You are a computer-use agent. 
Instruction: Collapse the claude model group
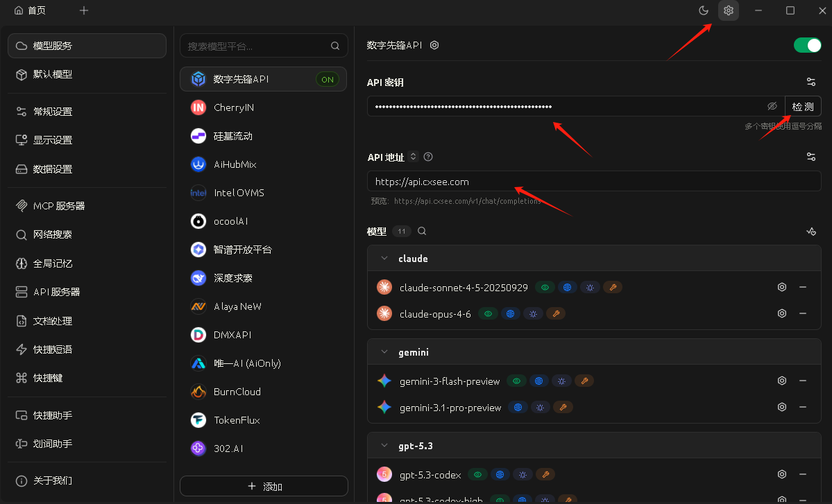(x=384, y=259)
